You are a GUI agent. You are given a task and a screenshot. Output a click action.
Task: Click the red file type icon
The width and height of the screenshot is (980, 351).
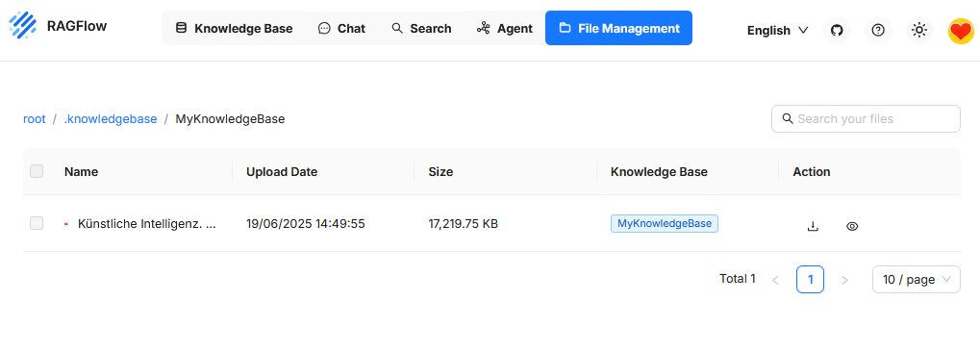(66, 224)
